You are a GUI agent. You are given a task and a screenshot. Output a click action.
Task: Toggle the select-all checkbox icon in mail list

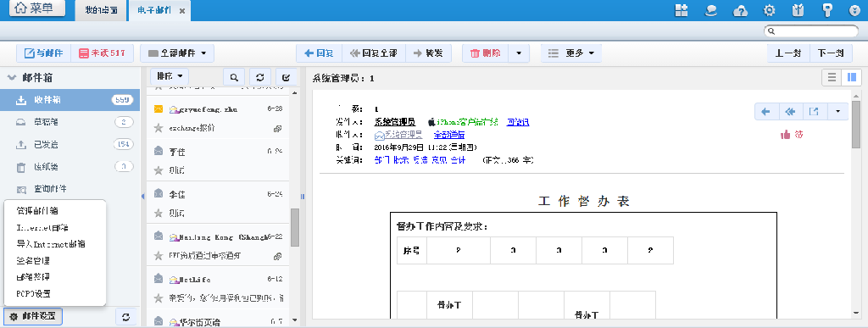[x=287, y=77]
